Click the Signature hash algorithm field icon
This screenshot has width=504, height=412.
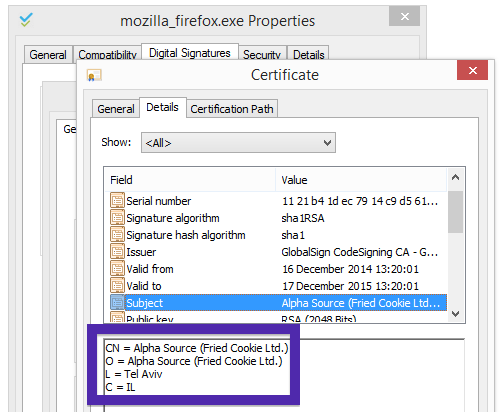pos(117,235)
